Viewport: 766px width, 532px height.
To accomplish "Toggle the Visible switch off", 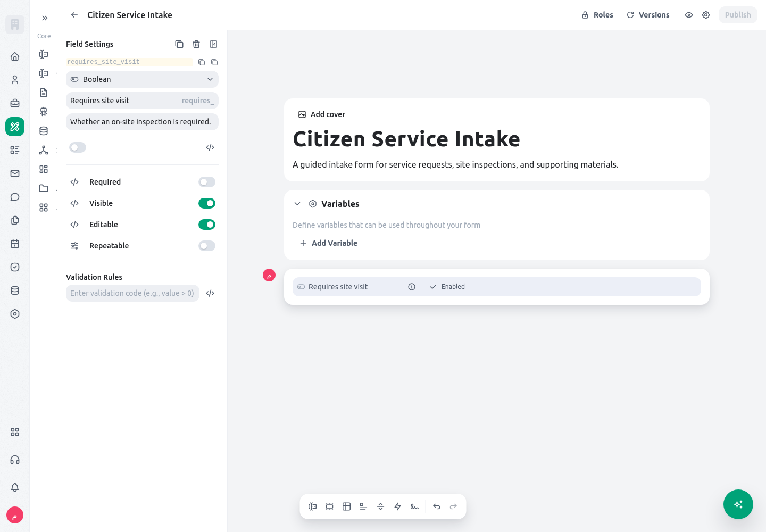I will (x=207, y=203).
